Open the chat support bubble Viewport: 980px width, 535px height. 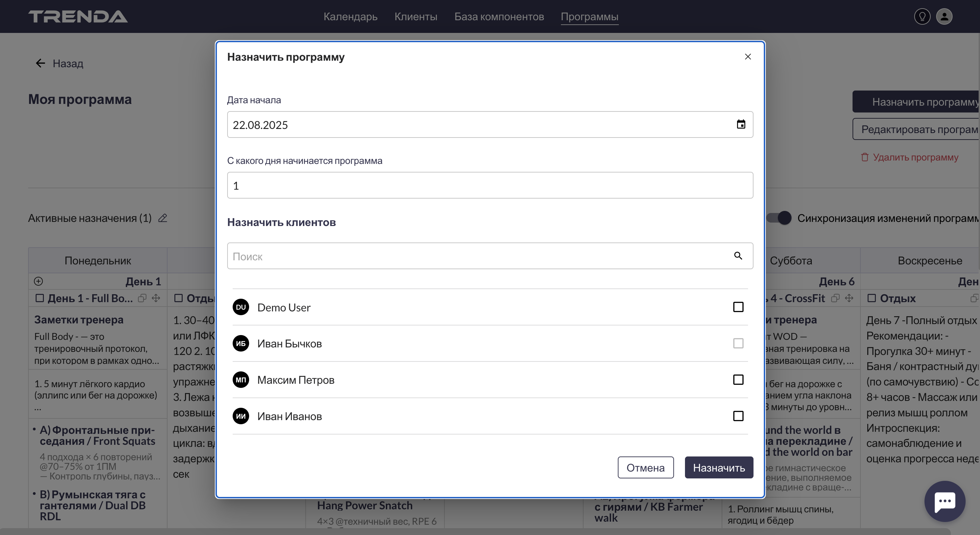click(945, 501)
